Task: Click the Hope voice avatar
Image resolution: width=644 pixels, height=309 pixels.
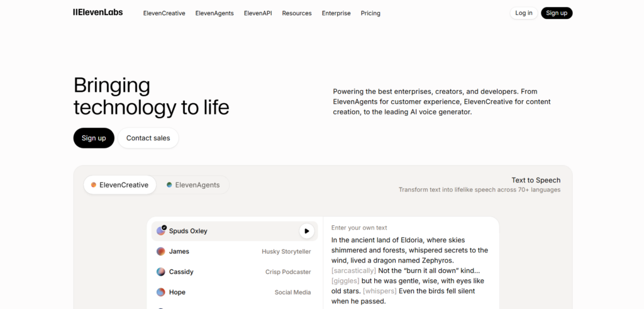Action: pyautogui.click(x=160, y=293)
